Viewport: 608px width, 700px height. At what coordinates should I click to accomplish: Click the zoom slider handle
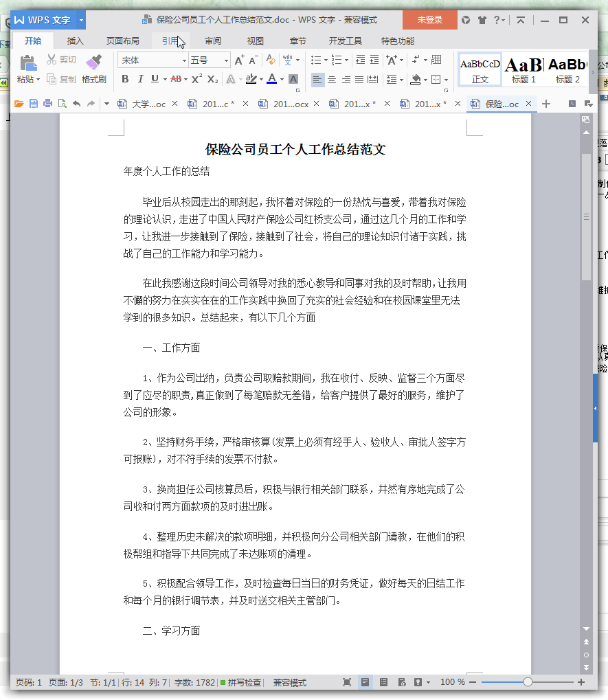[x=528, y=682]
